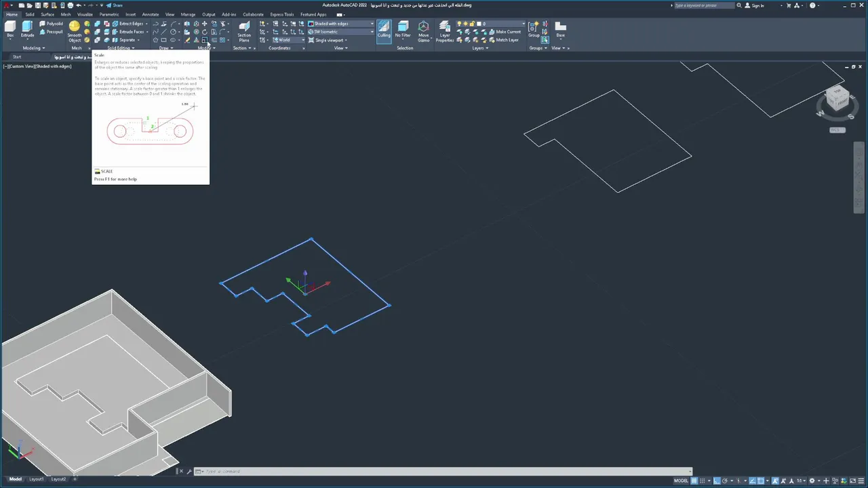
Task: Open the SW Isometric view dropdown
Action: (x=341, y=32)
